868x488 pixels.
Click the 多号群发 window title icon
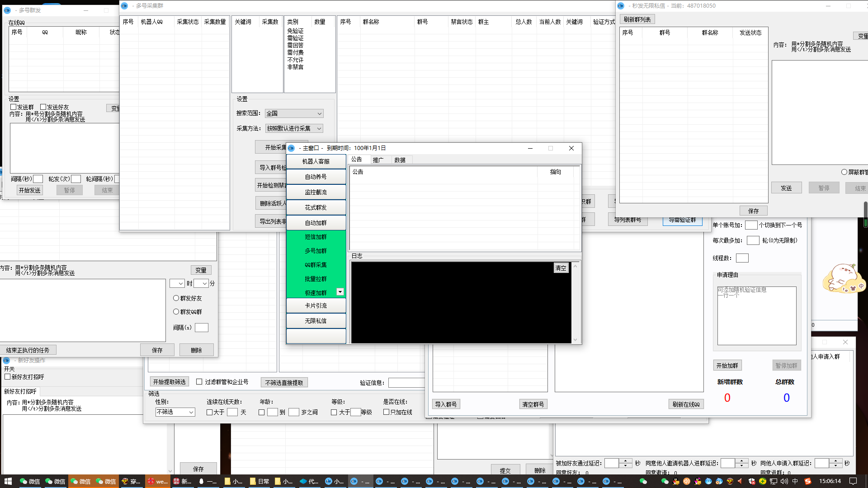pyautogui.click(x=7, y=10)
